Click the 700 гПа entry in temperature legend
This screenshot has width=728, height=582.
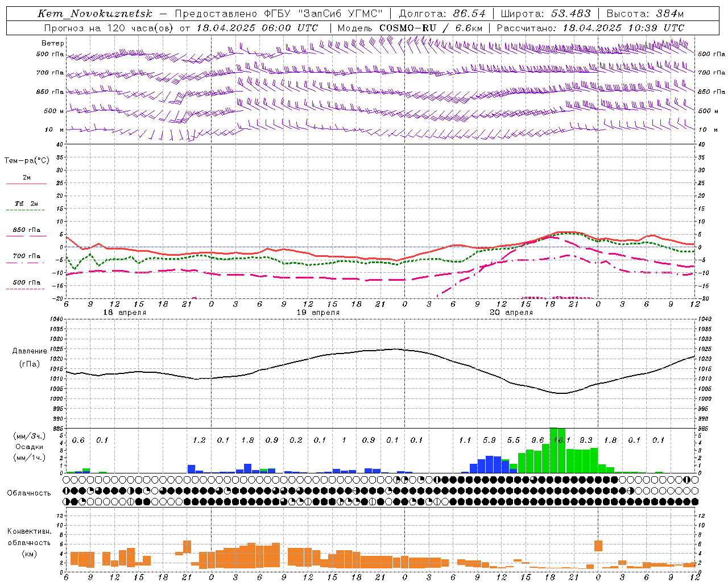tap(27, 256)
